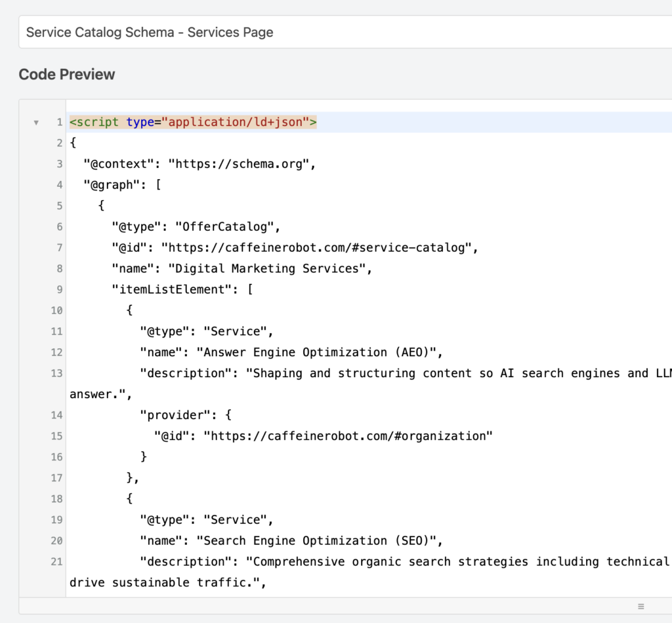Click the "Answer Engine Optimization (AEO)" name line
672x623 pixels.
pyautogui.click(x=291, y=352)
